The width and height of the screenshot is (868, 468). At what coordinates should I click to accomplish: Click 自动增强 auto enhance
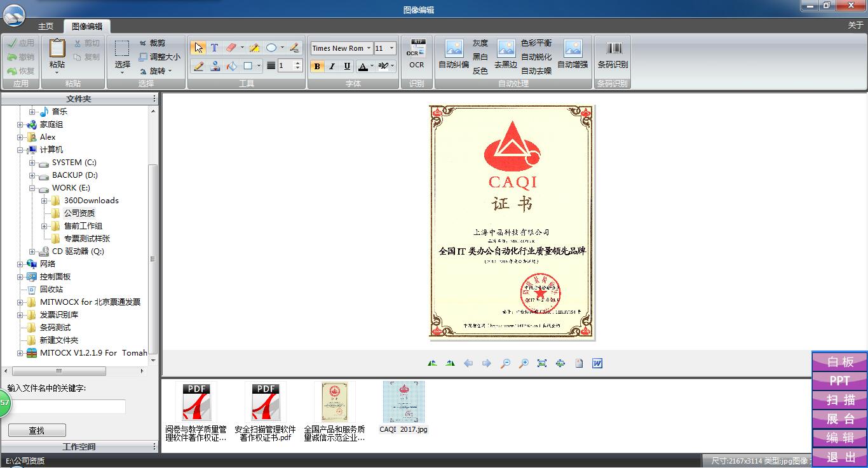tap(573, 54)
